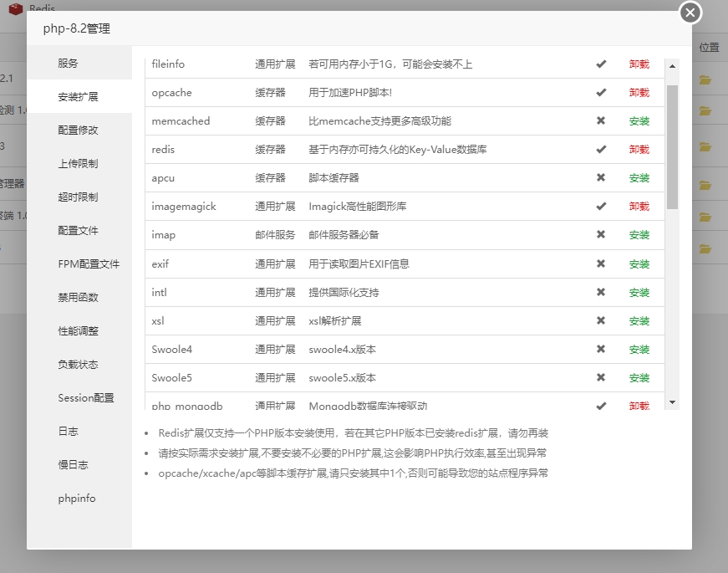This screenshot has width=728, height=573.
Task: Uninstall the imagemagick extension
Action: click(639, 206)
